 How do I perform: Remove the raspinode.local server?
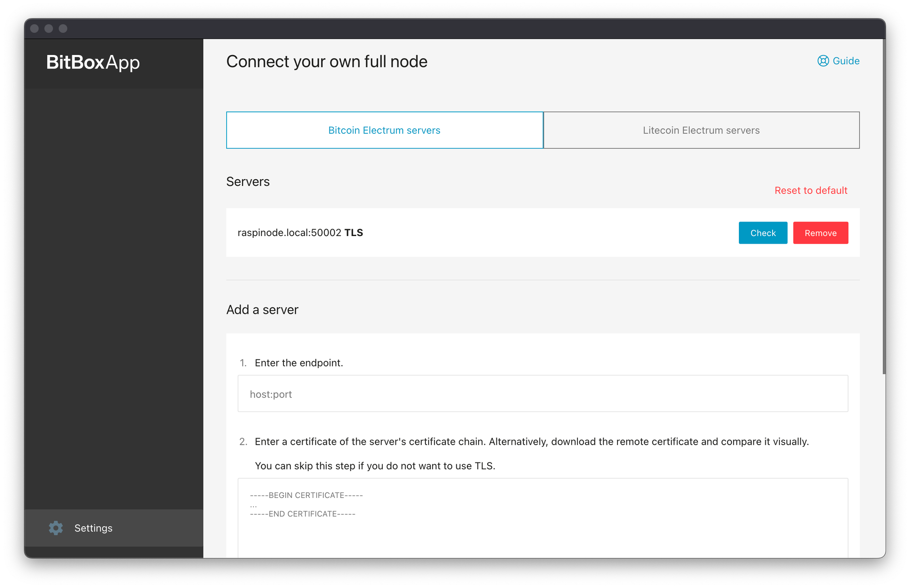820,233
